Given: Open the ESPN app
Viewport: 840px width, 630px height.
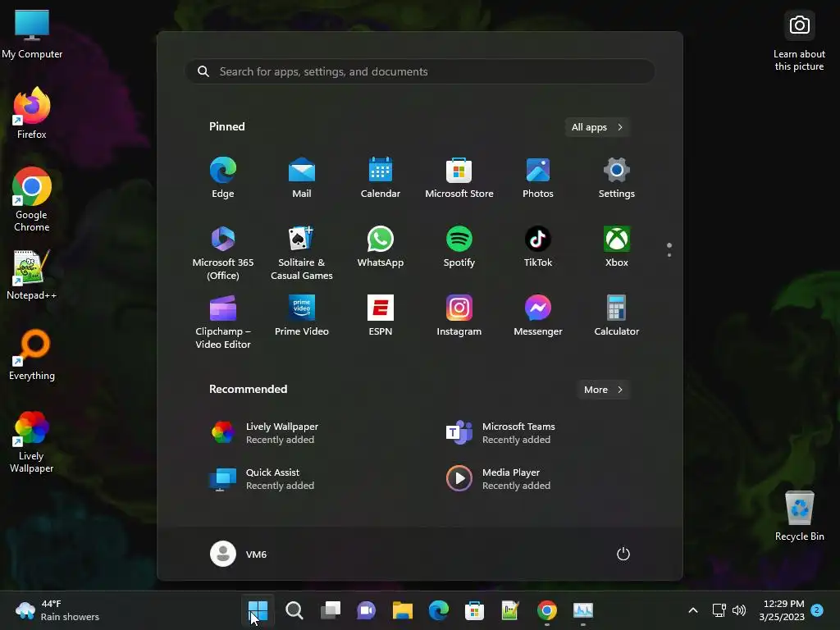Looking at the screenshot, I should 381,317.
